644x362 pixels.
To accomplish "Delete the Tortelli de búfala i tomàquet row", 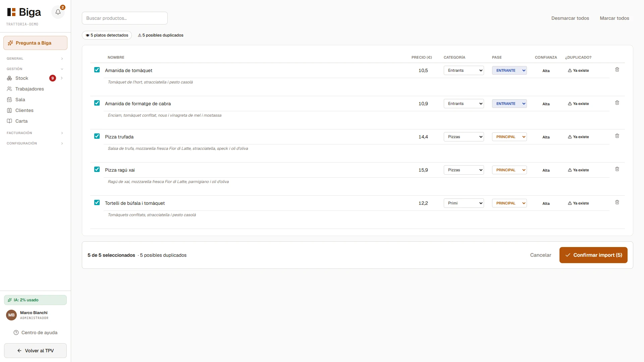I will click(617, 202).
